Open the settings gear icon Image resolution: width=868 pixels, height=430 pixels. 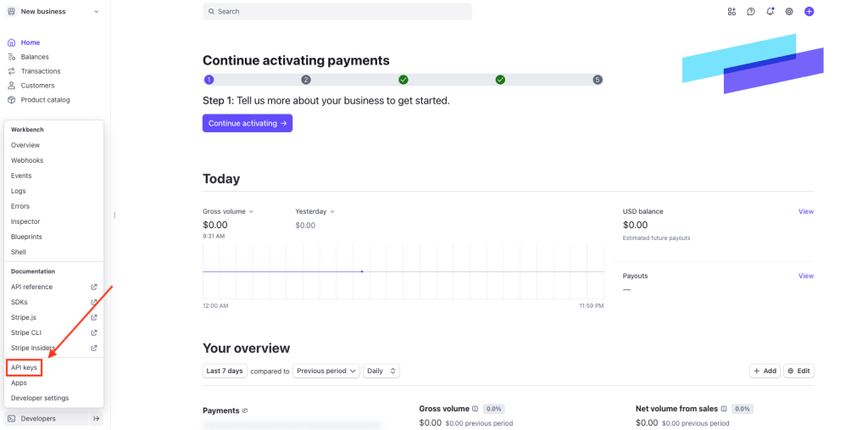[x=789, y=11]
